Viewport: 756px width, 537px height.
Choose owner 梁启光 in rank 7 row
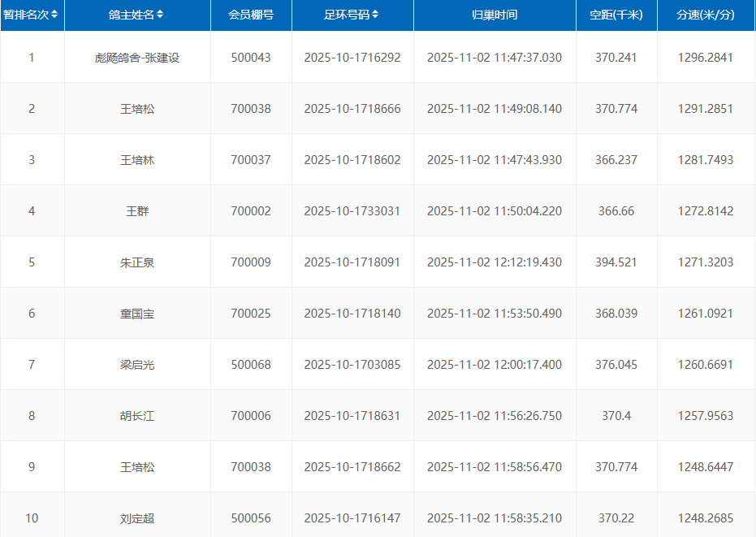coord(137,365)
